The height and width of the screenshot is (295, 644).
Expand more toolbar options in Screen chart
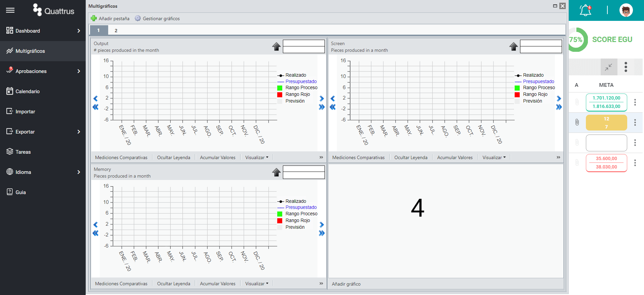coord(558,157)
